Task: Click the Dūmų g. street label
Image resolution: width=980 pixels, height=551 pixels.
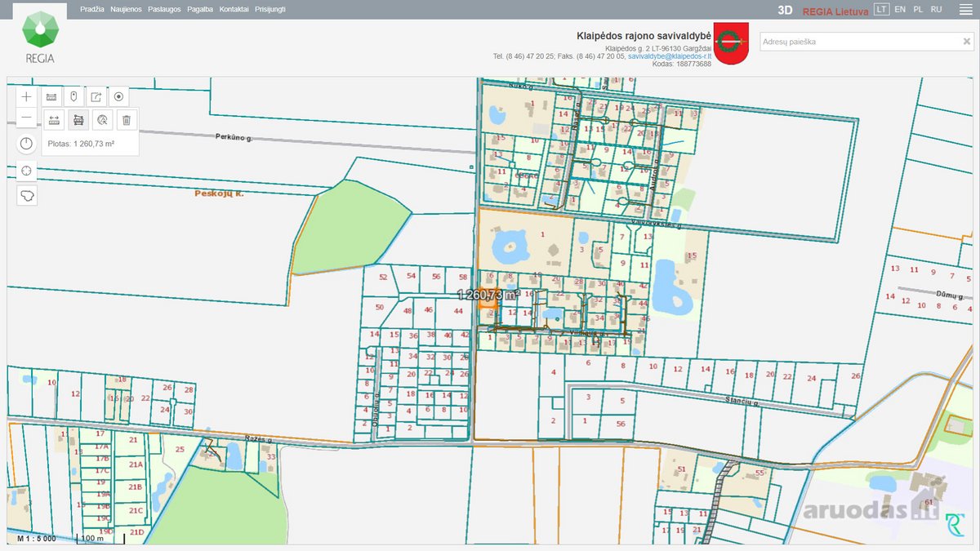Action: point(951,294)
